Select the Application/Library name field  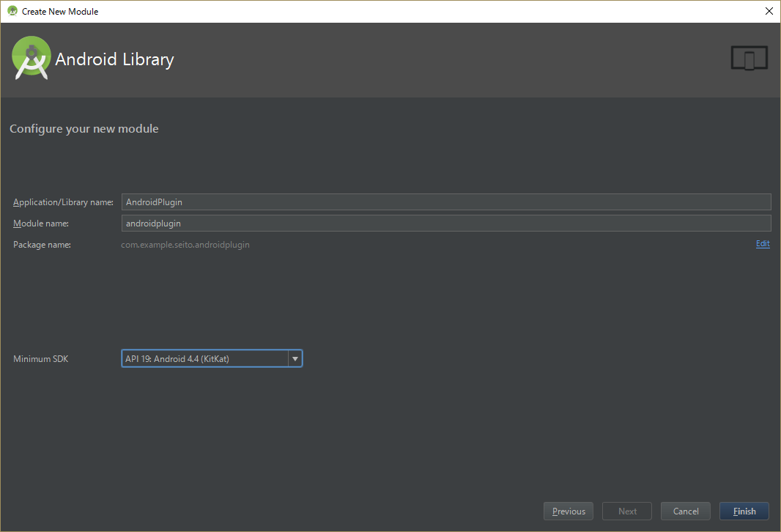[446, 202]
